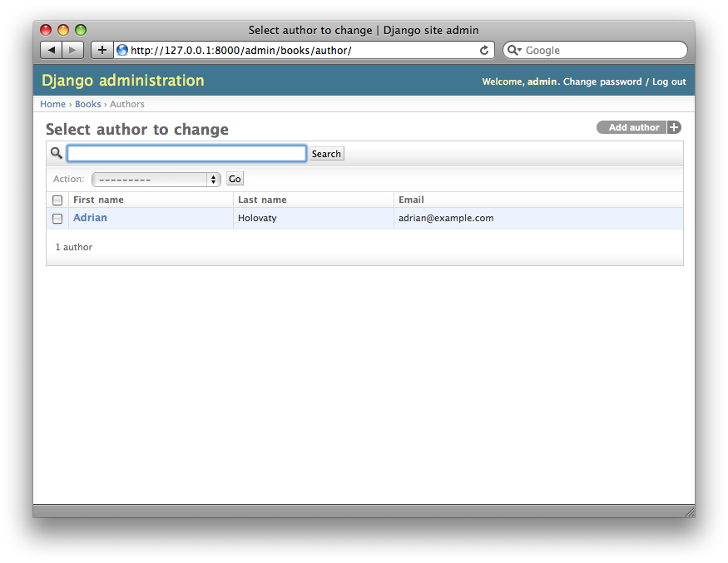Open the Adrian author link

90,218
